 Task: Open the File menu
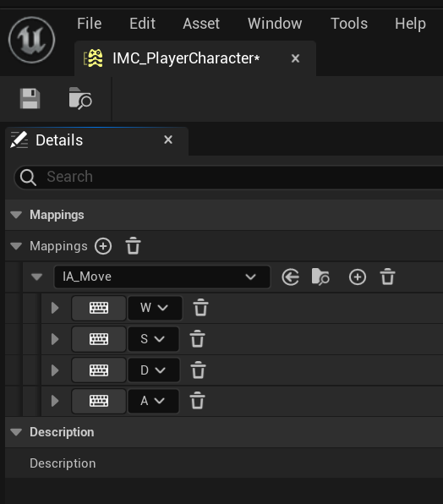(x=90, y=24)
